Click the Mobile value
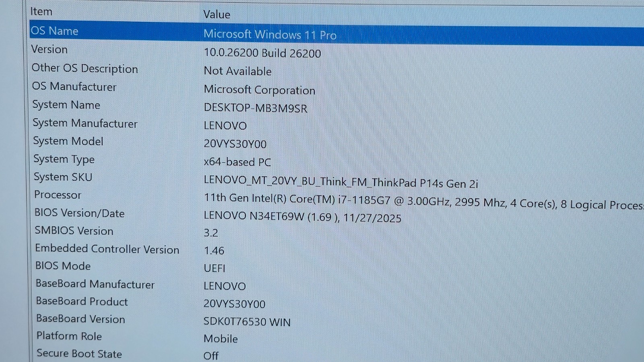Image resolution: width=644 pixels, height=362 pixels. click(221, 339)
